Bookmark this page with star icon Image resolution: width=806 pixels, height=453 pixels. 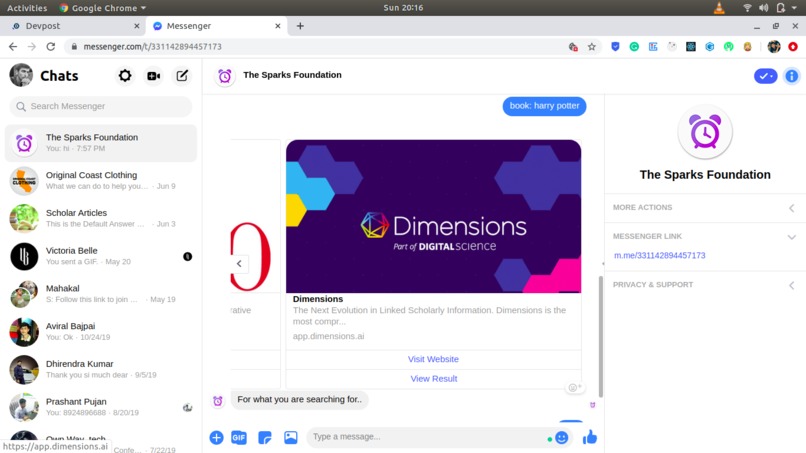592,47
